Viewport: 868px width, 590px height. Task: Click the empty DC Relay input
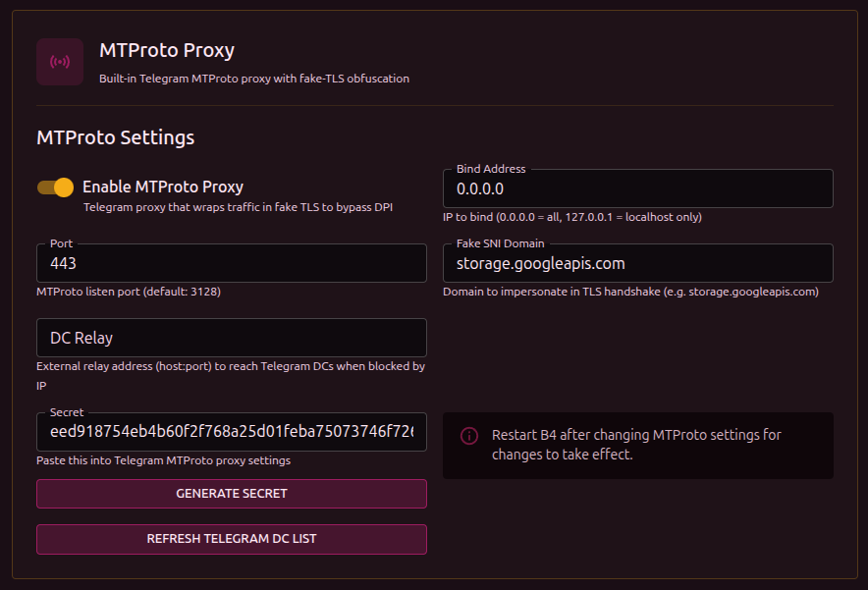[231, 338]
